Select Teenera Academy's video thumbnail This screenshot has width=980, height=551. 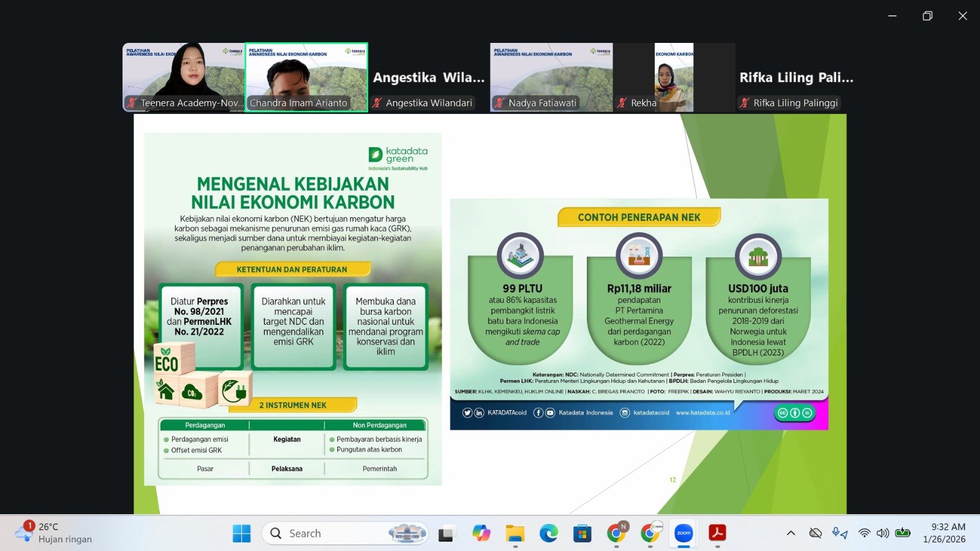click(183, 77)
